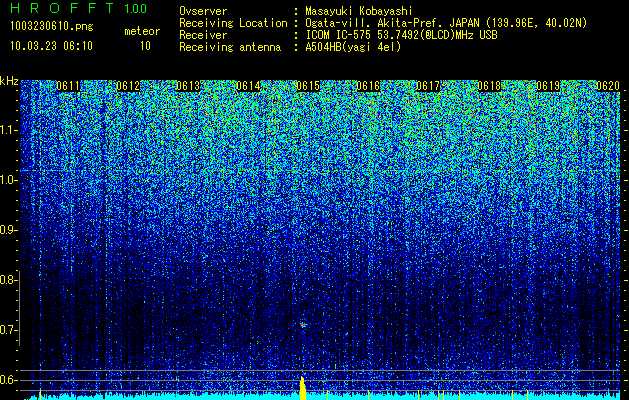Click the 0618 time marker
The height and width of the screenshot is (400, 629).
tap(489, 86)
